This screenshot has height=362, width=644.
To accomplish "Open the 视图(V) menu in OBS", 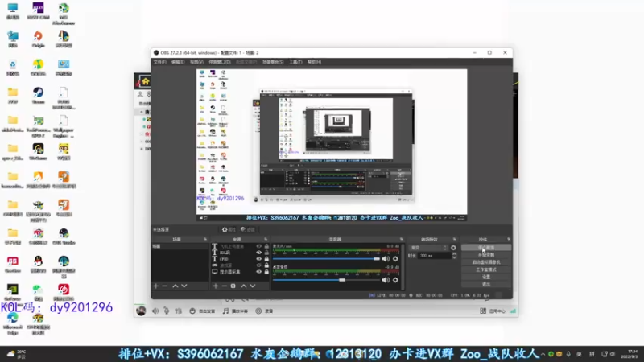I will pyautogui.click(x=196, y=62).
